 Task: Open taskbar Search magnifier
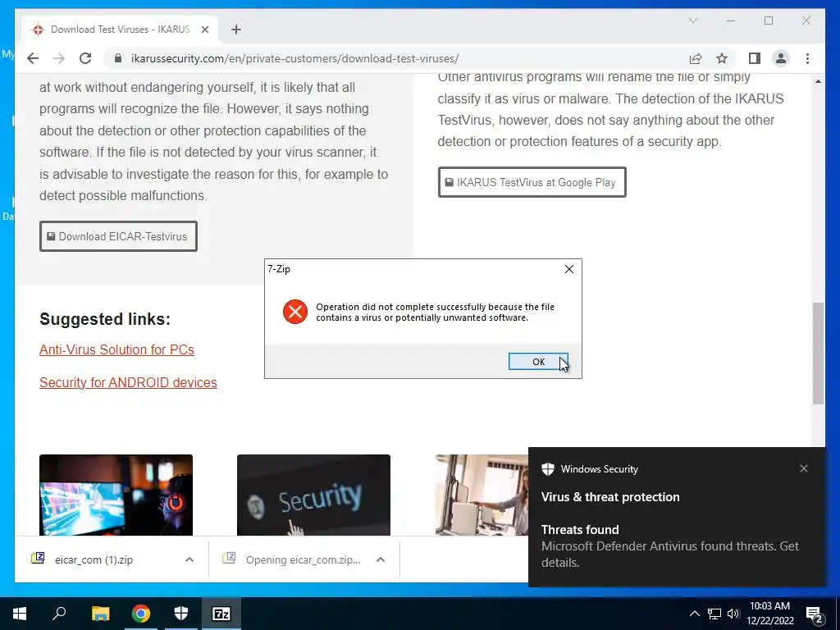59,614
